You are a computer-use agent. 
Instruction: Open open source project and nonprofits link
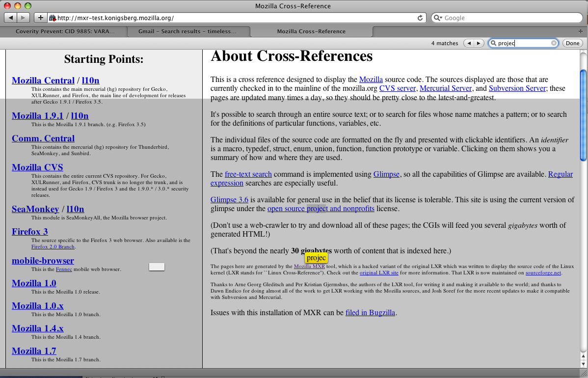click(321, 209)
